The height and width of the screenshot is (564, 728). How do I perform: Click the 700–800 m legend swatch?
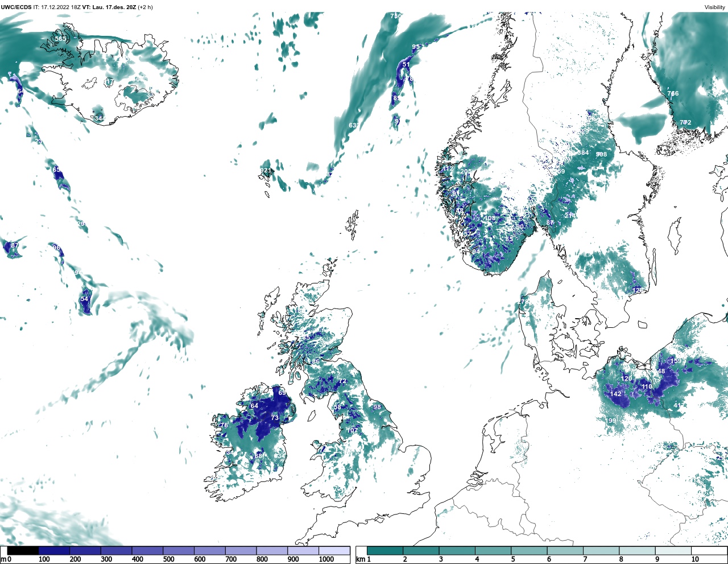(241, 550)
